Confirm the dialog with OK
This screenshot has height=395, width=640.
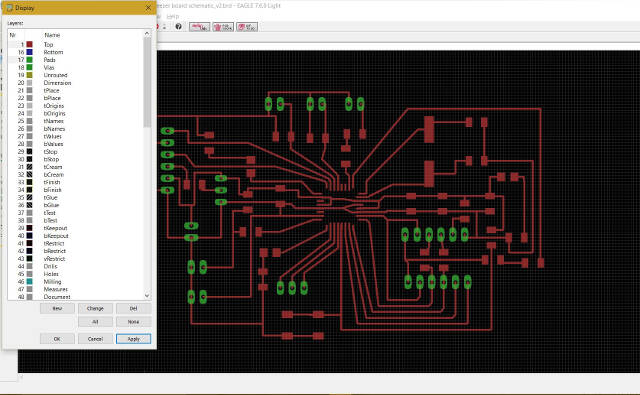coord(57,339)
